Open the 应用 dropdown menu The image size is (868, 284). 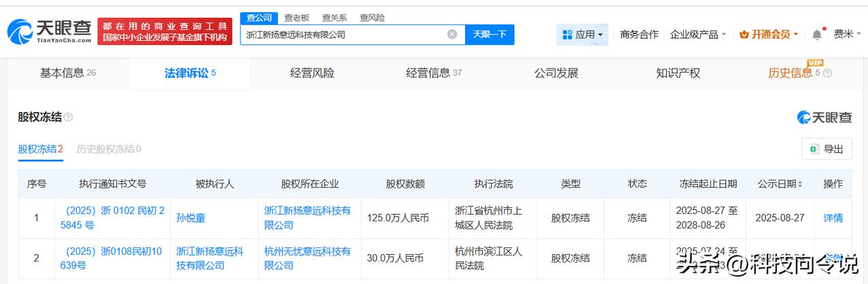583,34
